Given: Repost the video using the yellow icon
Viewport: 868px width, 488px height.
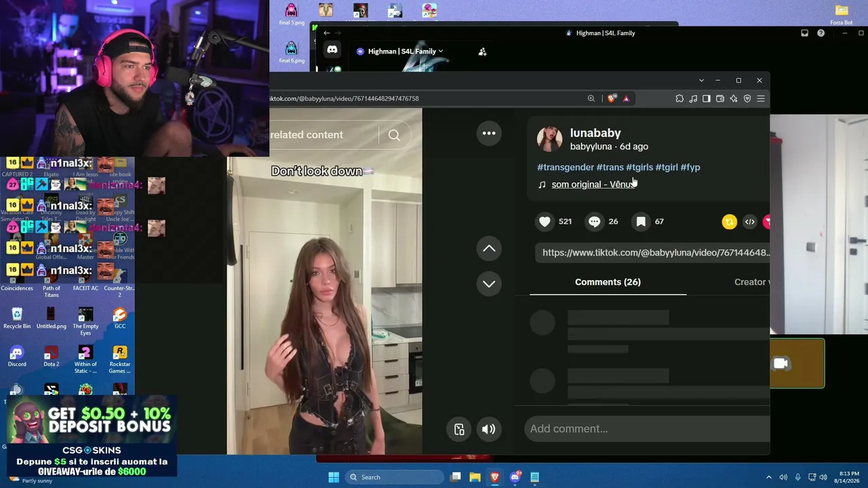Looking at the screenshot, I should pyautogui.click(x=729, y=222).
